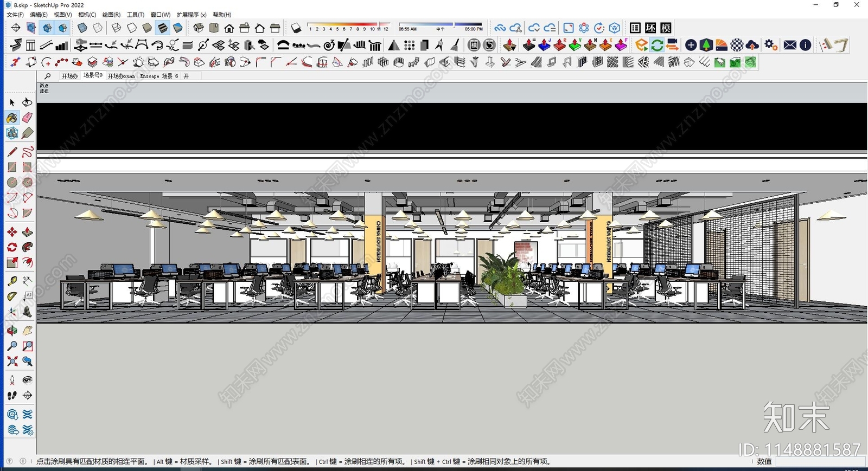
Task: Open Enscape asset library tree icon
Action: pos(706,45)
